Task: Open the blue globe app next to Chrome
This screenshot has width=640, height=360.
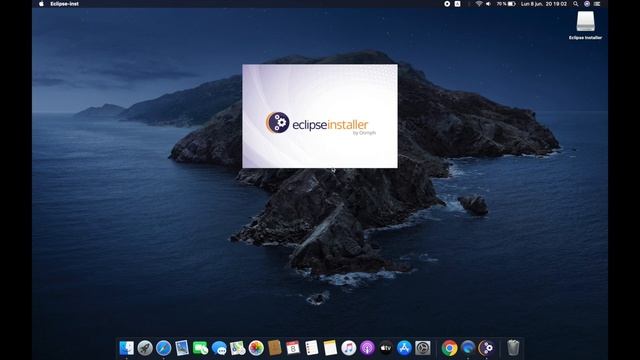Action: click(x=468, y=348)
